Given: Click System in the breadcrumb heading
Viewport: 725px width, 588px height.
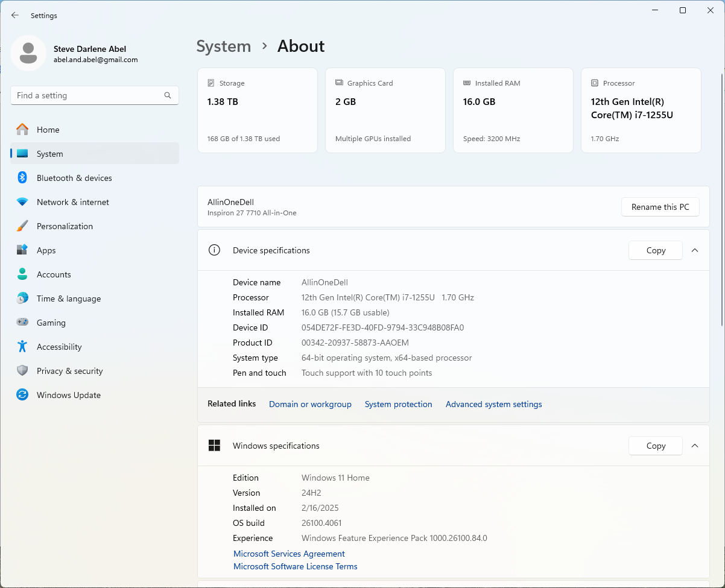Looking at the screenshot, I should [224, 46].
